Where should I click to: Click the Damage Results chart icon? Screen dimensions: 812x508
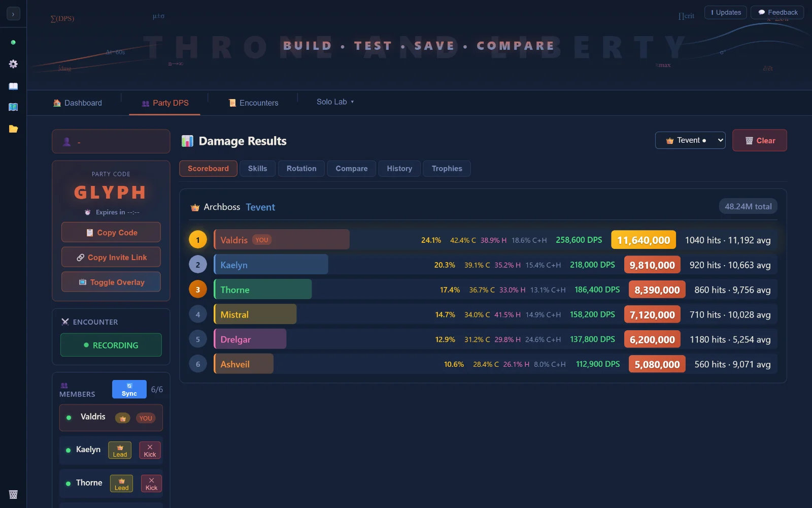pyautogui.click(x=187, y=141)
